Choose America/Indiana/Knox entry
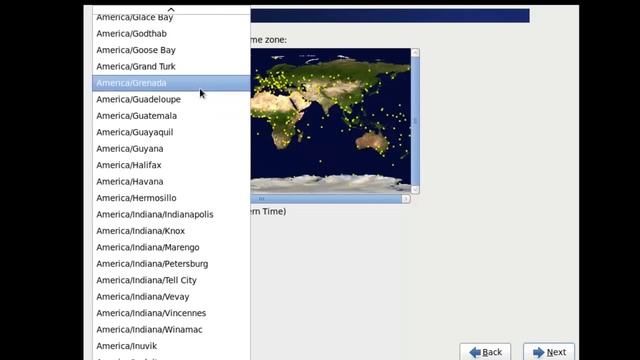Image resolution: width=640 pixels, height=360 pixels. click(171, 231)
